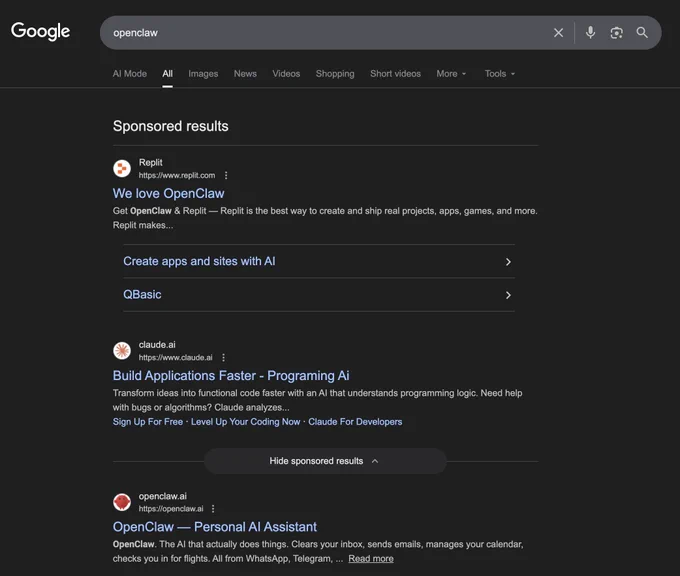The image size is (680, 576).
Task: Open 'OpenClaw — Personal AI Assistant' result
Action: click(215, 527)
